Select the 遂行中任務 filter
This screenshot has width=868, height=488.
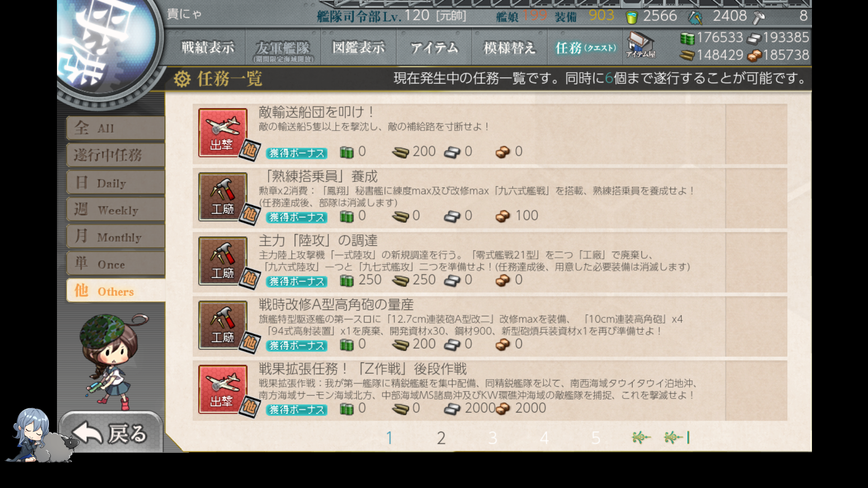[116, 155]
